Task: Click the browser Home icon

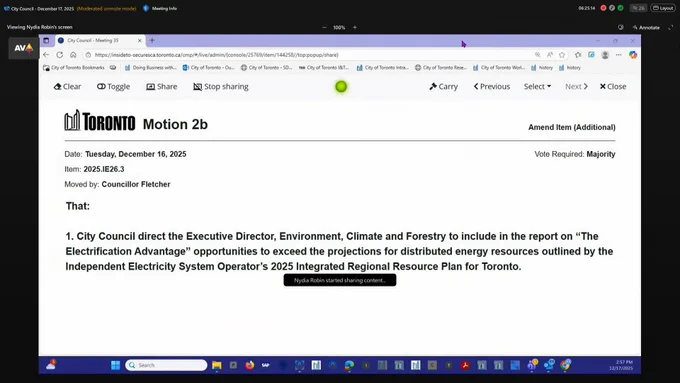Action: pos(73,55)
